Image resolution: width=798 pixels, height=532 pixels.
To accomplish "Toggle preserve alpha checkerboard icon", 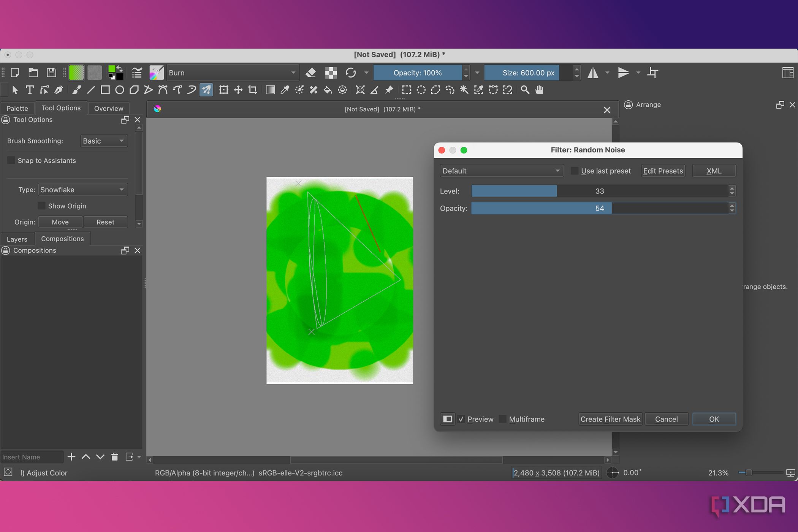I will (x=331, y=73).
